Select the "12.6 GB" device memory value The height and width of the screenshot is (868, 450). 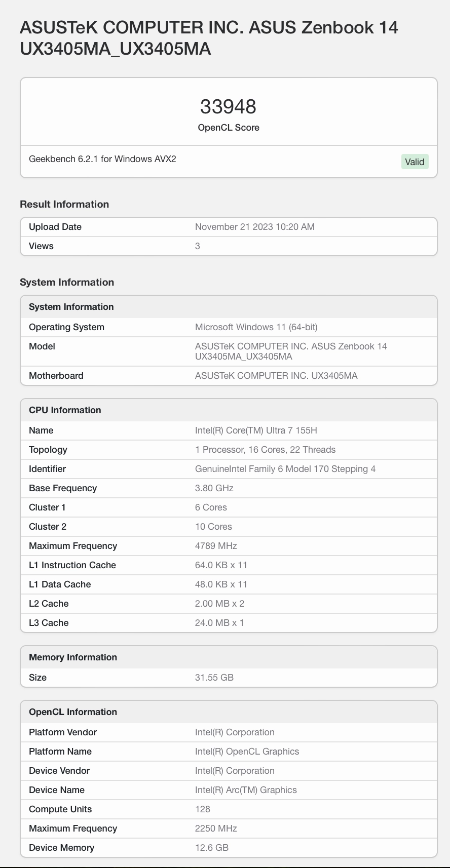point(212,848)
